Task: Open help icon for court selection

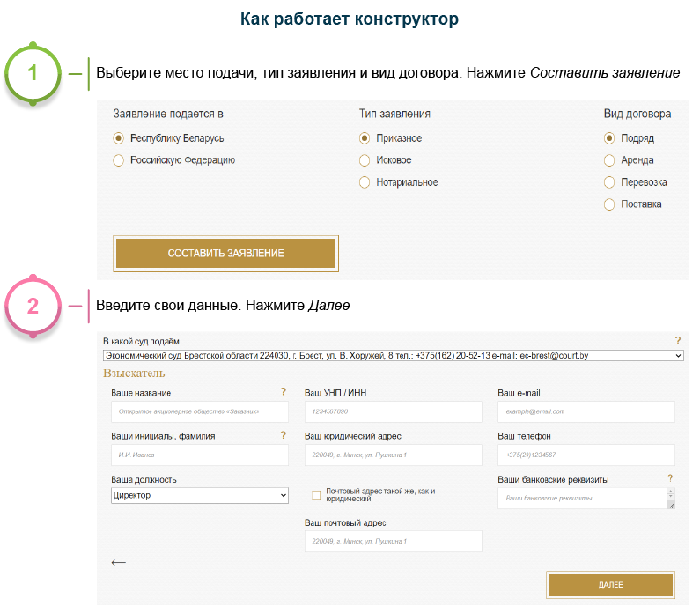Action: (x=678, y=341)
